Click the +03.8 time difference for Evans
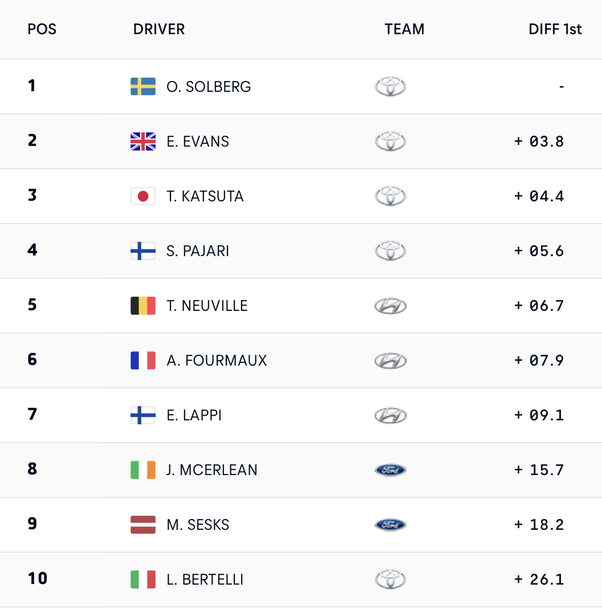The height and width of the screenshot is (608, 602). tap(540, 142)
